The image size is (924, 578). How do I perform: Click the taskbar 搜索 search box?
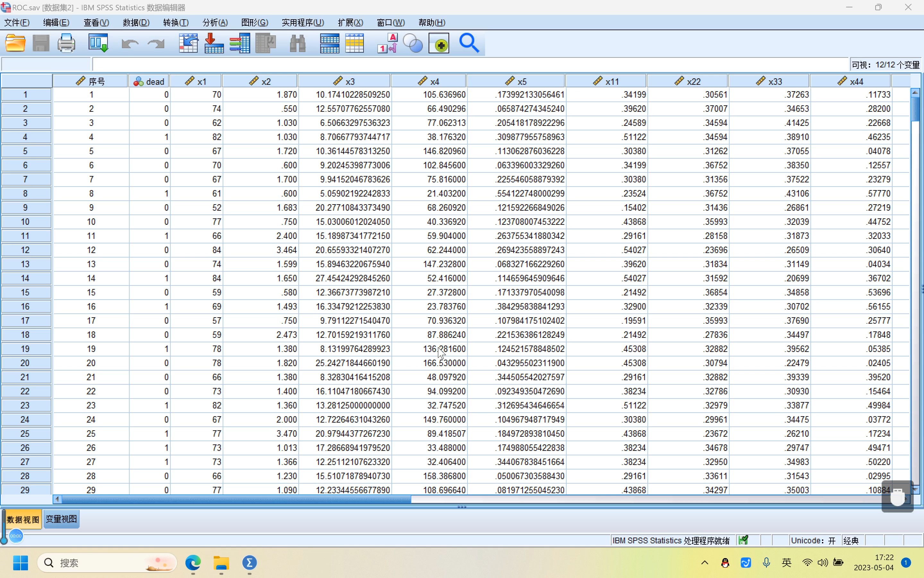tap(107, 563)
